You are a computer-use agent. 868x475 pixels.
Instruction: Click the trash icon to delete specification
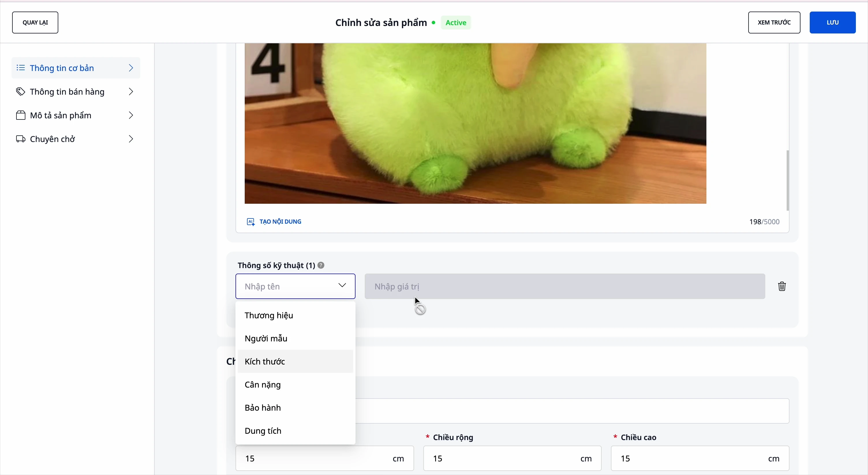click(782, 286)
